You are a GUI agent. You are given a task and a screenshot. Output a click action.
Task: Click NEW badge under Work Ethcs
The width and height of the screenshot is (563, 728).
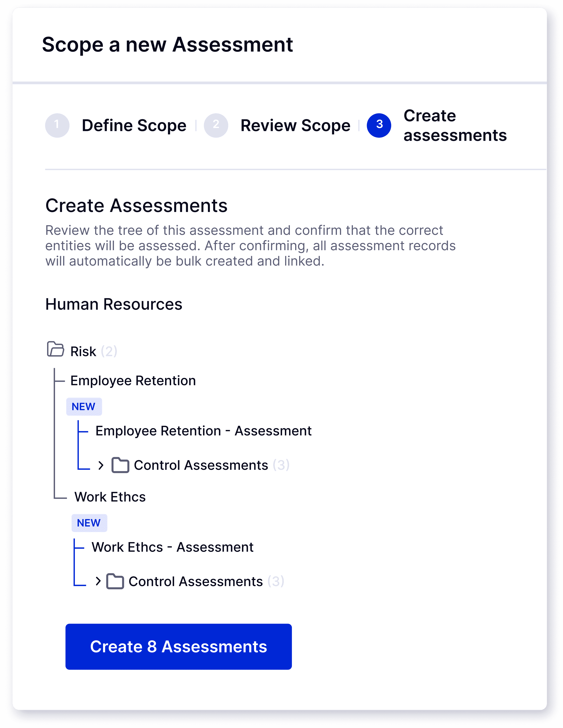click(89, 523)
